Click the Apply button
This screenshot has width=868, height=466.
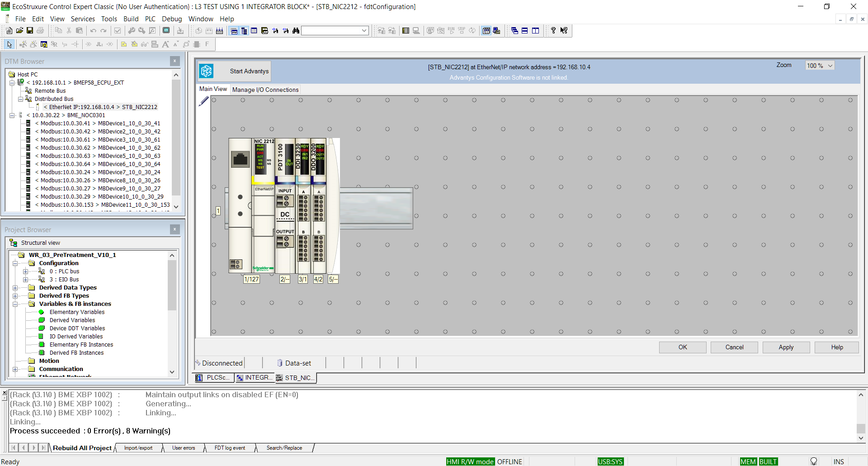click(786, 347)
